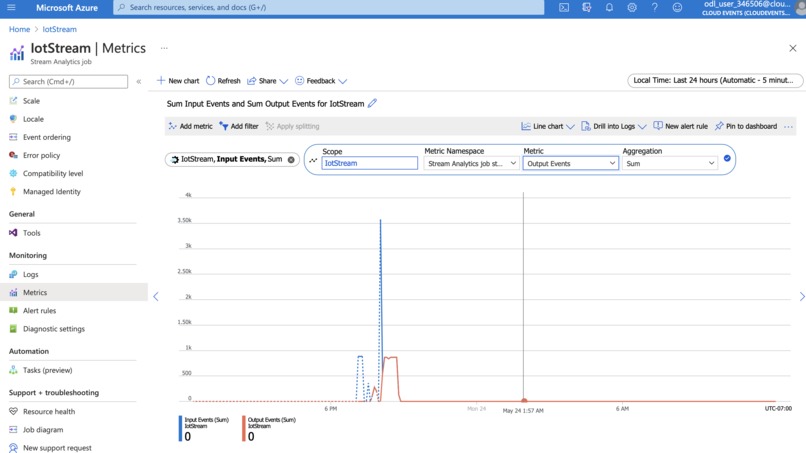Click the Scope IotStream field

tap(370, 163)
